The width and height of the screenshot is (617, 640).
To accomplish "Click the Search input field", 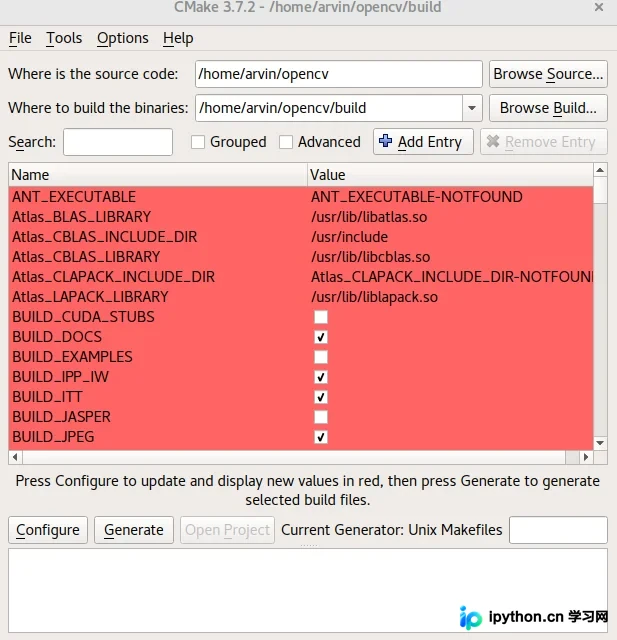I will pyautogui.click(x=118, y=142).
